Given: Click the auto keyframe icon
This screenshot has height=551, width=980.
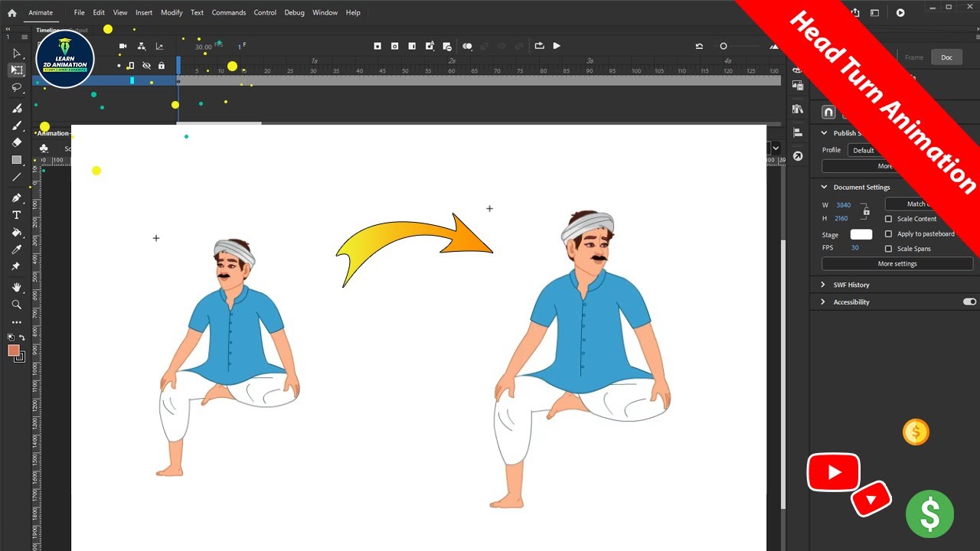Looking at the screenshot, I should click(430, 46).
